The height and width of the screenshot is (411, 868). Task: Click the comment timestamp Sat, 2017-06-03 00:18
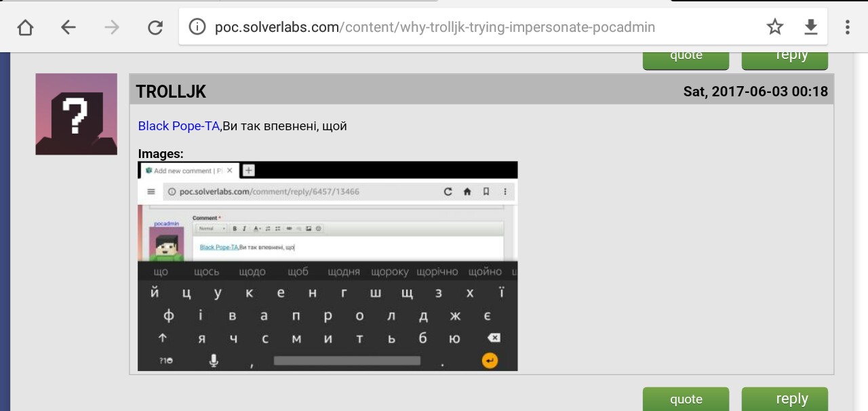[755, 92]
